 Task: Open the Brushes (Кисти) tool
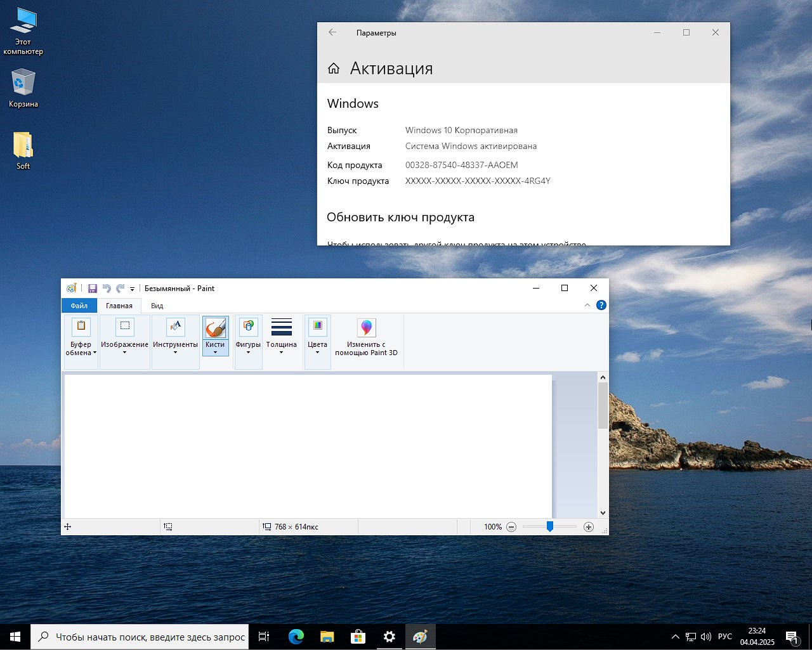(215, 328)
